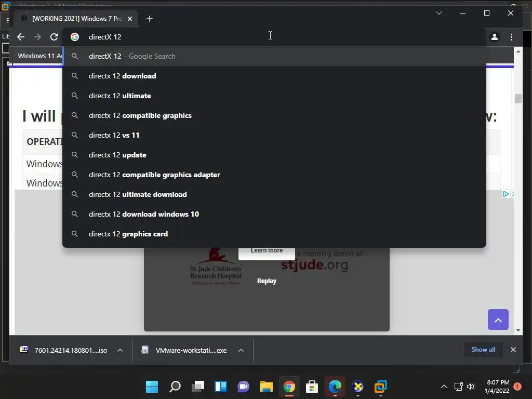Select the Windows 7 Pro browser tab
This screenshot has width=532, height=399.
[x=76, y=19]
